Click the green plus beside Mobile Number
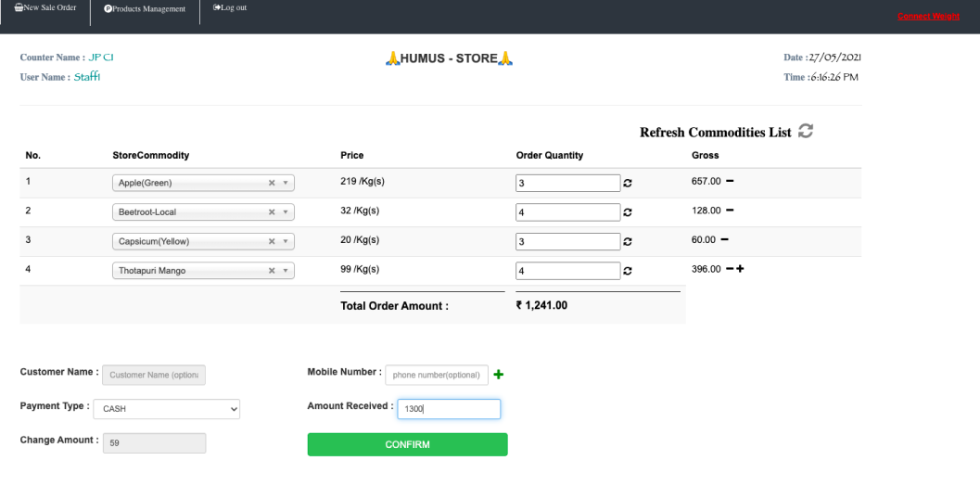The width and height of the screenshot is (980, 486). point(498,375)
